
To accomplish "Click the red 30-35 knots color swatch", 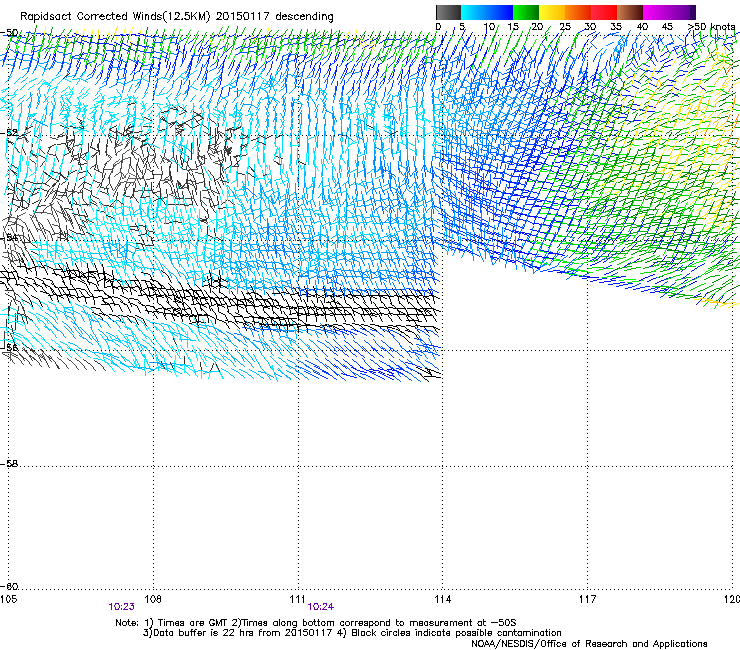I will pos(604,12).
